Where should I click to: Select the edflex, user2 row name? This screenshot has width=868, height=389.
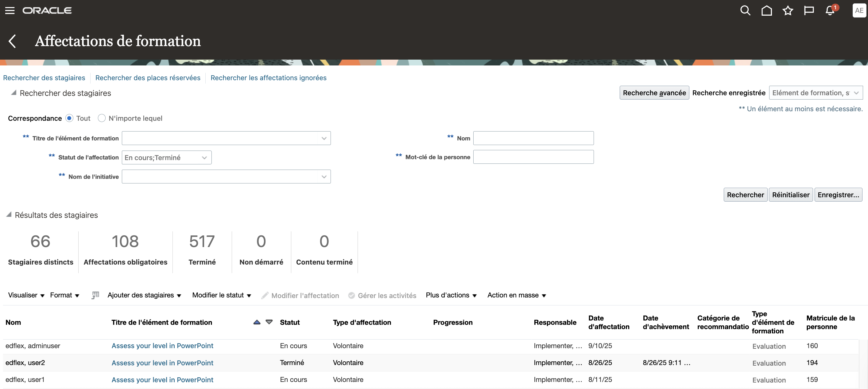(x=25, y=363)
